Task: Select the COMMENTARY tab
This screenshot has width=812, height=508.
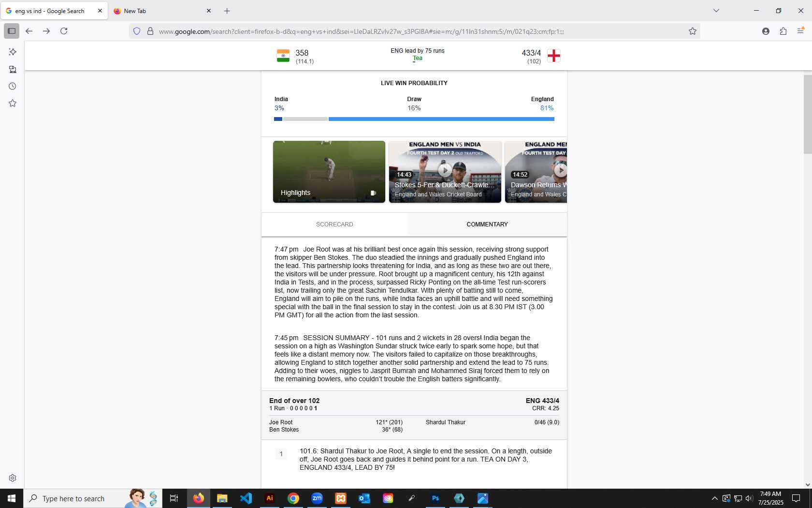Action: (487, 224)
